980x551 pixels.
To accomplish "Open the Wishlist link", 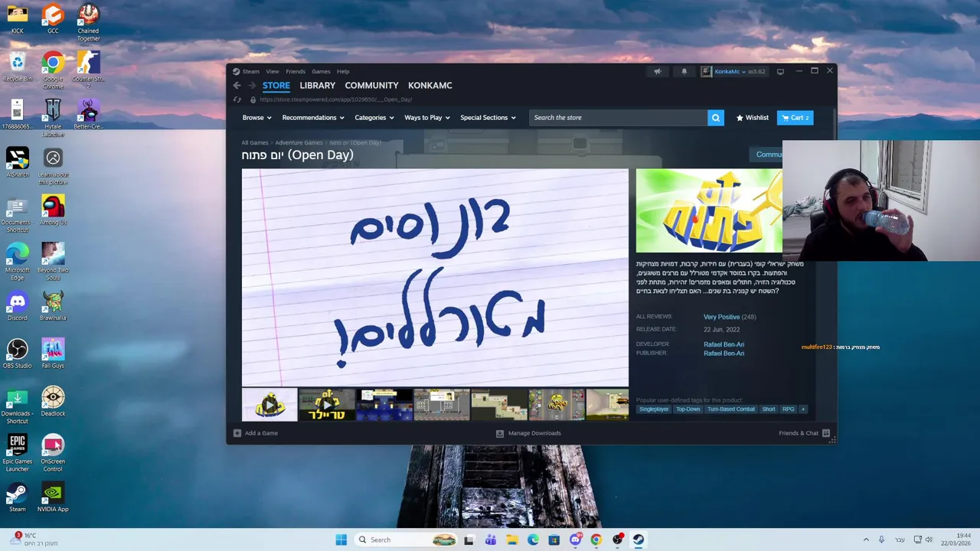I will (752, 118).
